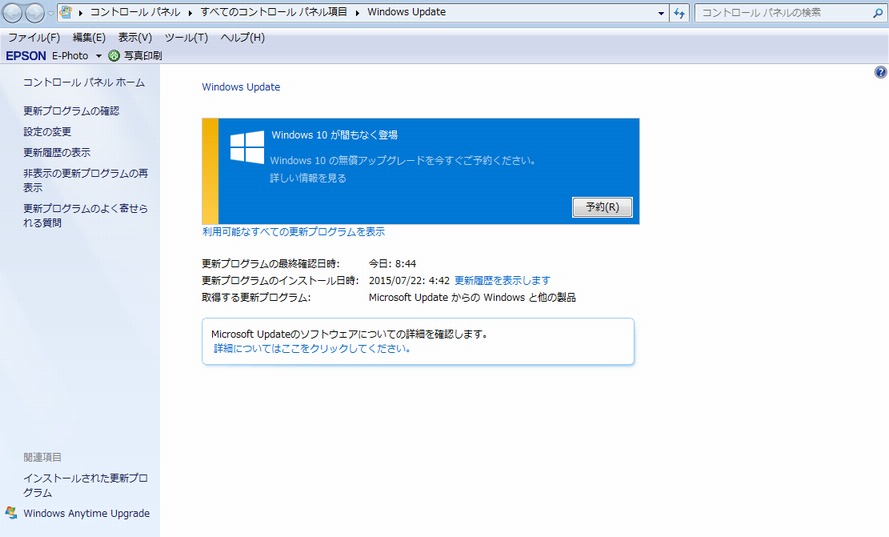Open the help question mark icon
The image size is (889, 537).
pyautogui.click(x=880, y=73)
